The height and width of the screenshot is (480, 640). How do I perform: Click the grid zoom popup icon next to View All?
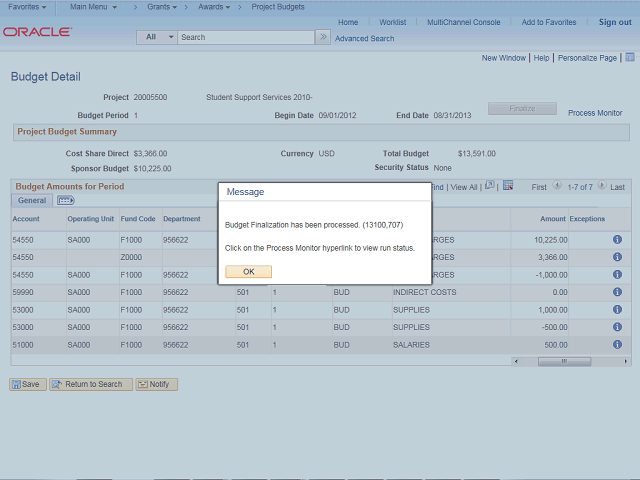[x=489, y=186]
